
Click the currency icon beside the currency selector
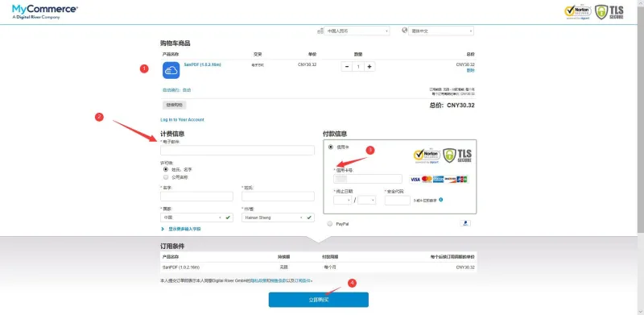[320, 31]
